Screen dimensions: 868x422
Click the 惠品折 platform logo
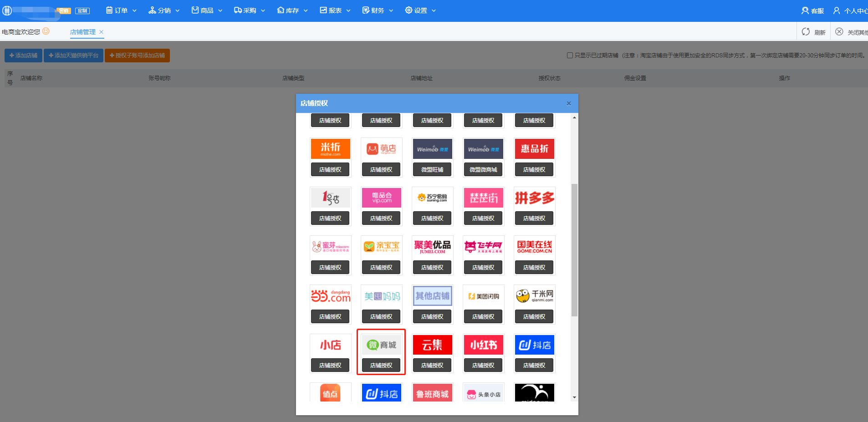pos(534,149)
